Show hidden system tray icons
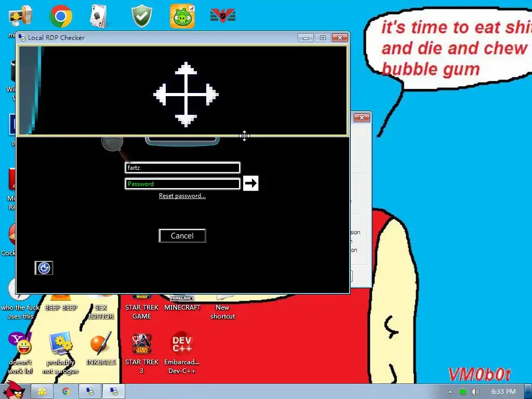Image resolution: width=532 pixels, height=399 pixels. pyautogui.click(x=450, y=392)
